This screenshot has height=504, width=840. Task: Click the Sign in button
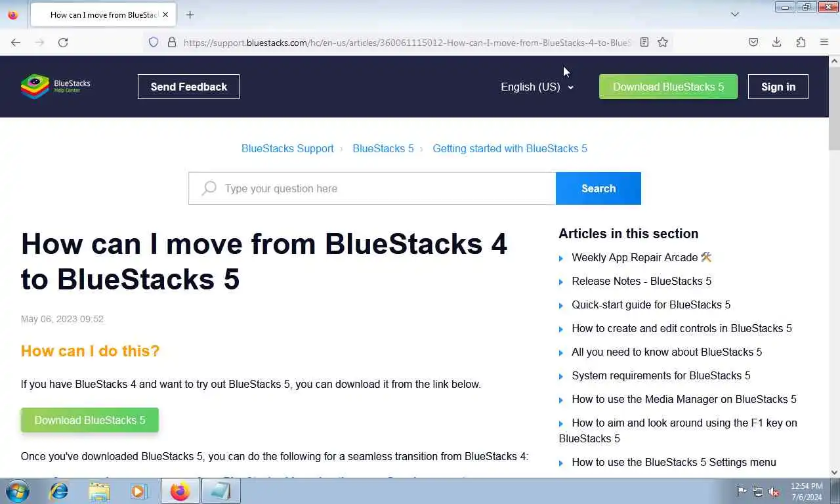(x=778, y=87)
